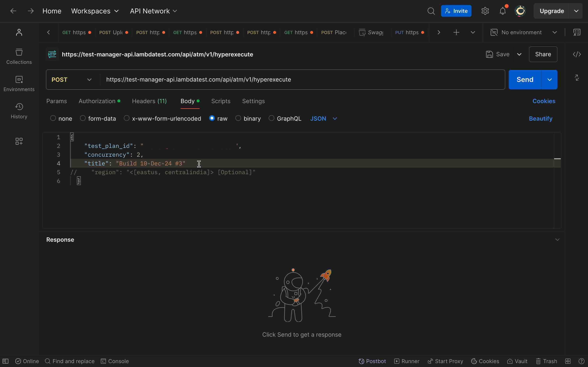Select the form-data body option

pos(83,118)
